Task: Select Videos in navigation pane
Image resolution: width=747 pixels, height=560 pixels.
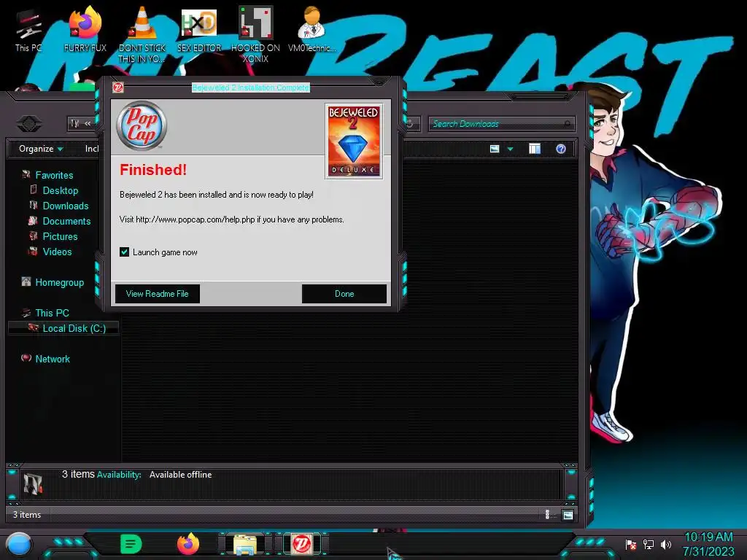Action: (57, 252)
